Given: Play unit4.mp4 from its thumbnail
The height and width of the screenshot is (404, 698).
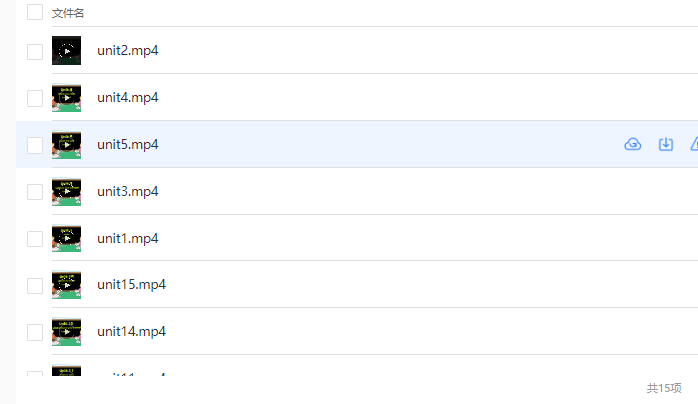Looking at the screenshot, I should pyautogui.click(x=66, y=97).
